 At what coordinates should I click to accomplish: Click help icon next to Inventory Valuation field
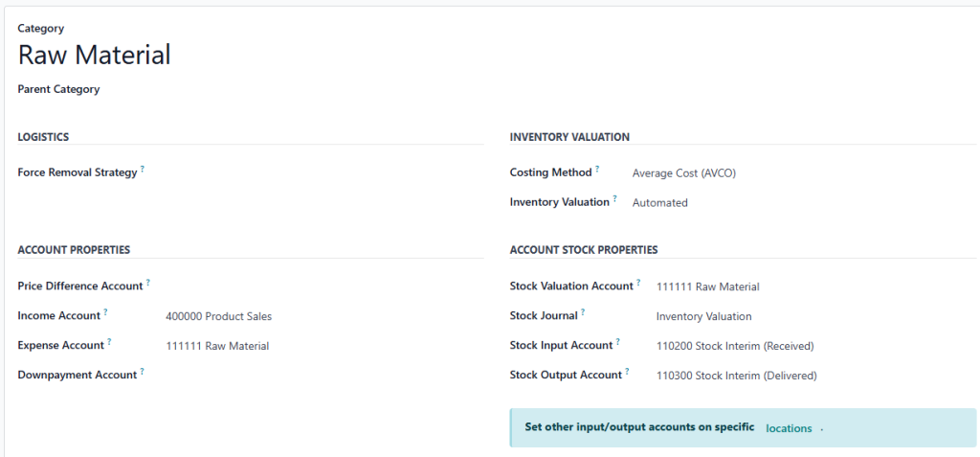click(614, 199)
